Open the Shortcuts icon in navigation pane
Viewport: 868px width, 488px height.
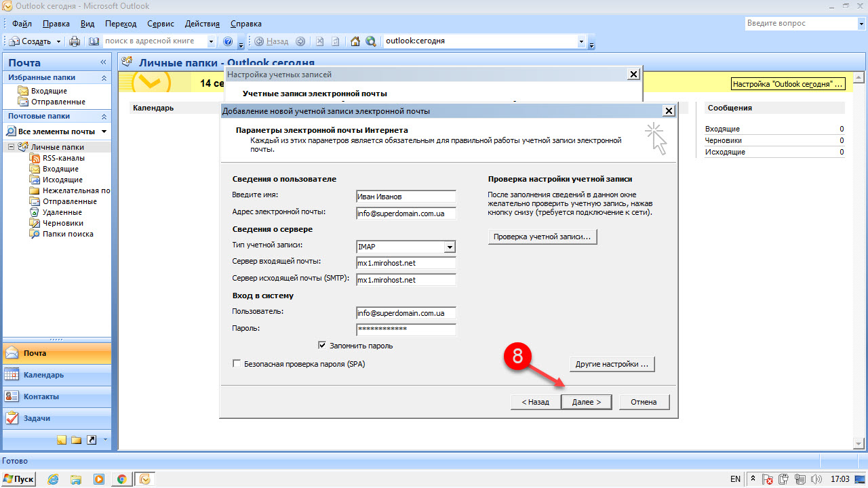coord(92,440)
